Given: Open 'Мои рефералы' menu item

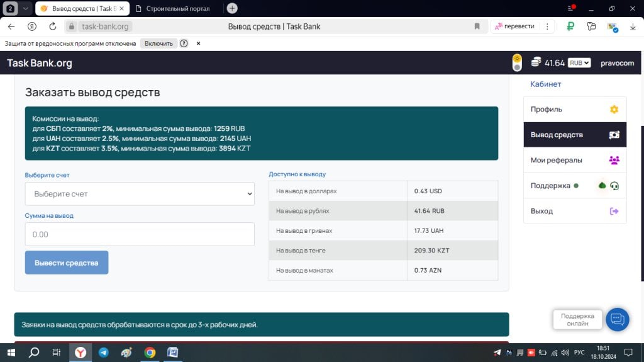Looking at the screenshot, I should pyautogui.click(x=575, y=161).
